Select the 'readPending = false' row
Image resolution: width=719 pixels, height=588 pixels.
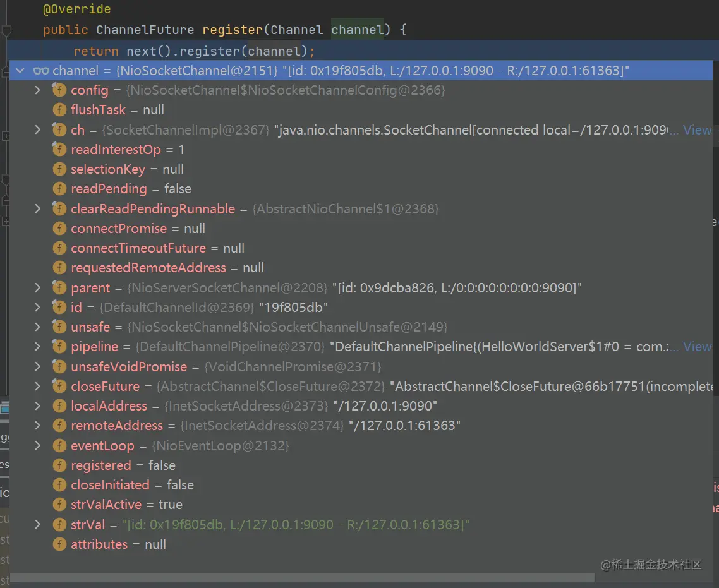(361, 189)
